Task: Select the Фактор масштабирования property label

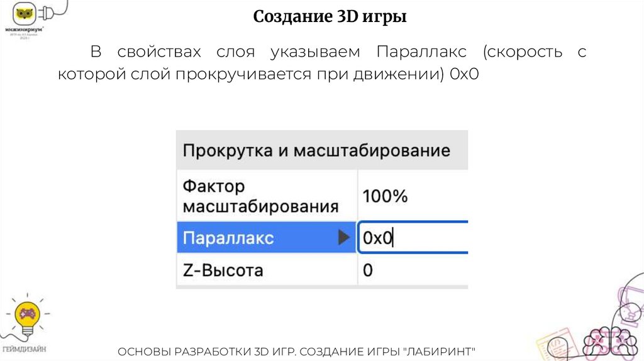Action: 260,196
